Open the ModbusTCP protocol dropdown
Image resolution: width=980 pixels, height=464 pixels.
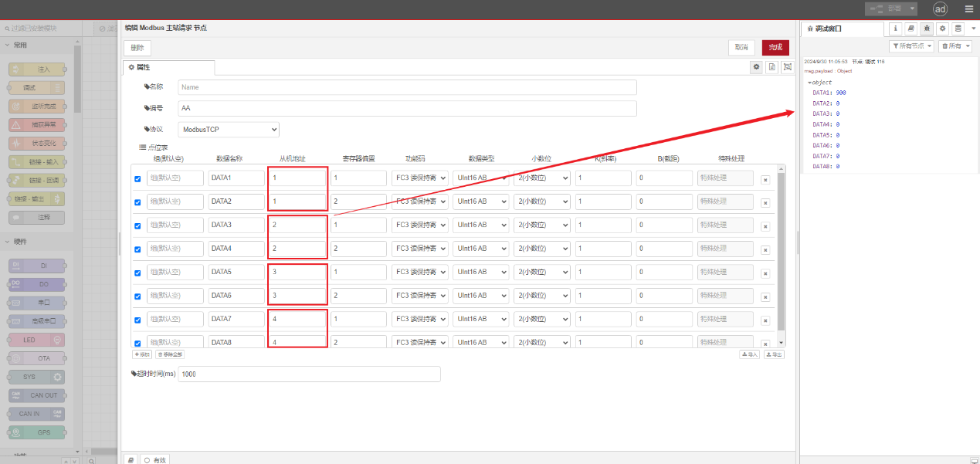pos(229,130)
